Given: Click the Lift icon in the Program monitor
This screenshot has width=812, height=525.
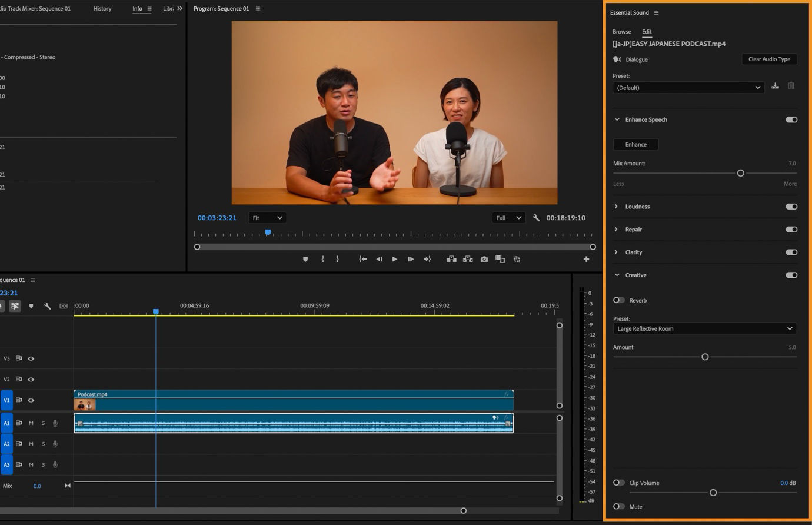Looking at the screenshot, I should coord(451,259).
